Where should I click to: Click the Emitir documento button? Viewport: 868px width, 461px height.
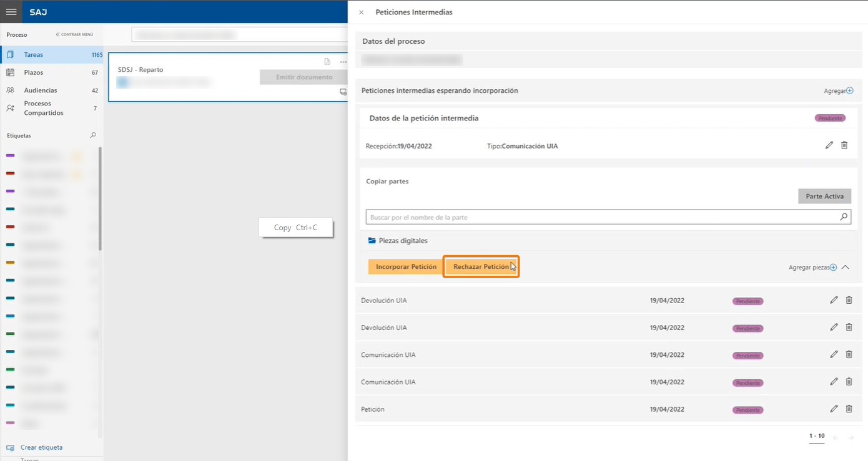(304, 77)
